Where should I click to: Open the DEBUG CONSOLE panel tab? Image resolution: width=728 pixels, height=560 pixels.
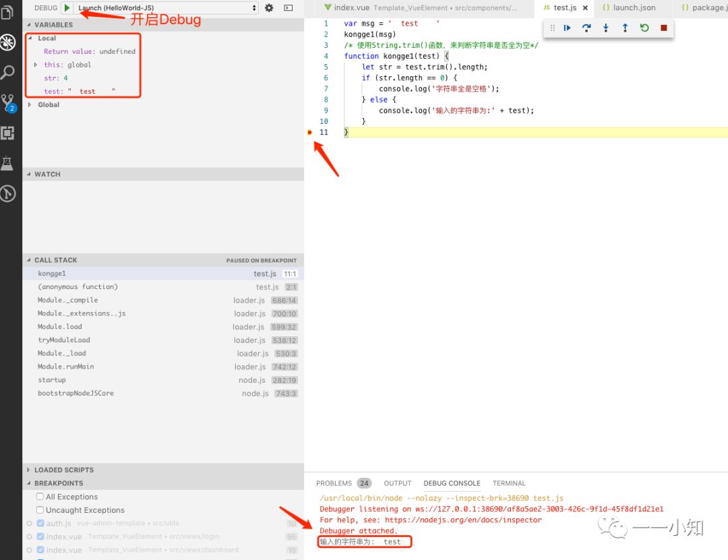(452, 483)
